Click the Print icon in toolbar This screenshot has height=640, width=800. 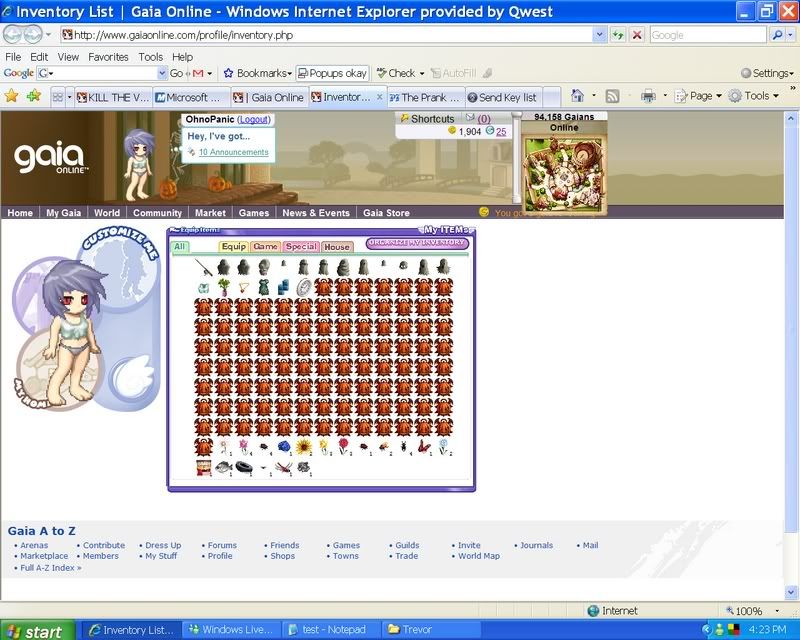(x=648, y=96)
